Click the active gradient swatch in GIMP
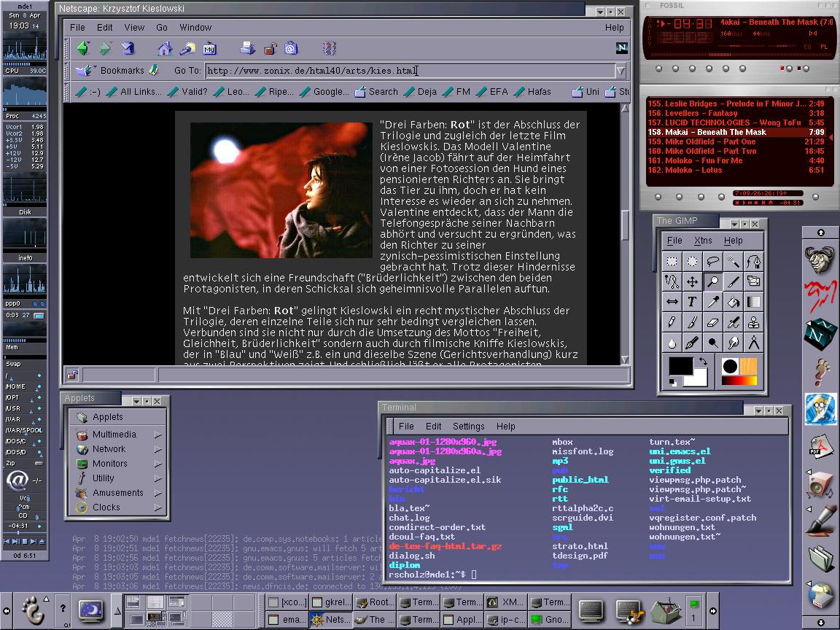The width and height of the screenshot is (840, 630). (x=739, y=381)
